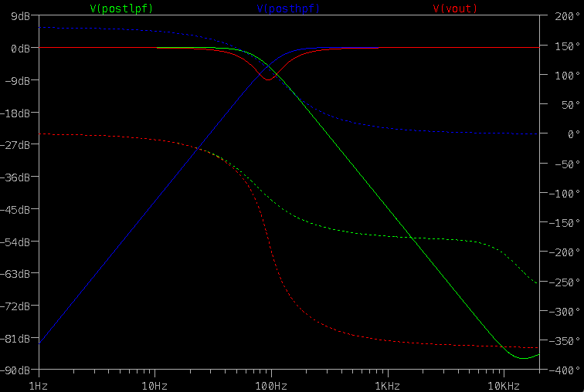Screen dimensions: 584x392
Task: Click the 150° phase axis label
Action: tap(567, 46)
